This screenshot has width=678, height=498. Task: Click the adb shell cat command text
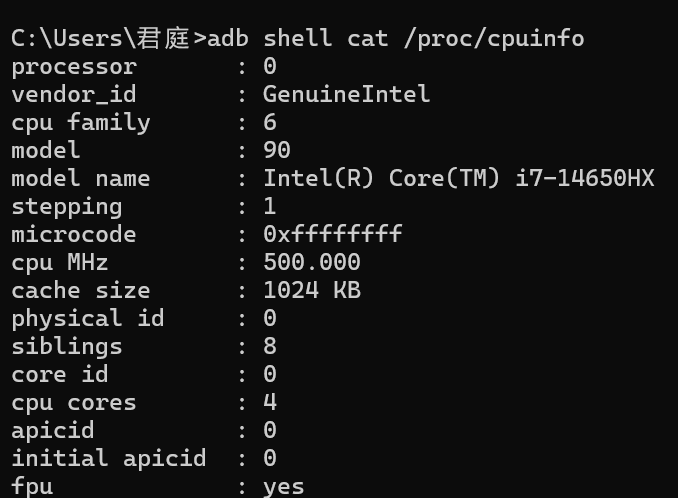click(x=396, y=39)
